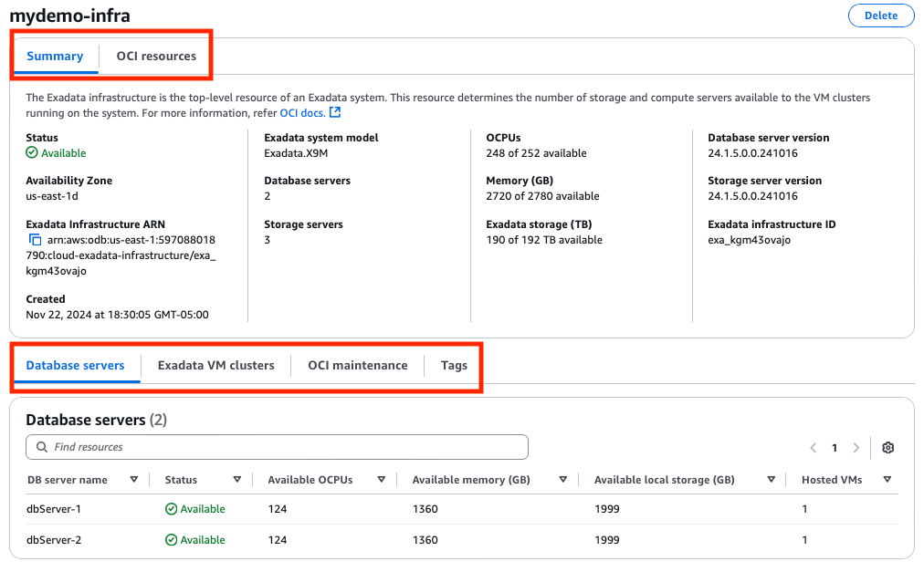Click dbServer-2 Available status icon
This screenshot has width=924, height=572.
(x=171, y=540)
